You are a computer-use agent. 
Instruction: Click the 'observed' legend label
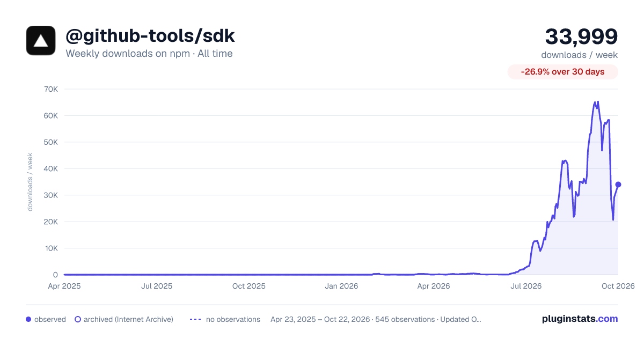(50, 319)
